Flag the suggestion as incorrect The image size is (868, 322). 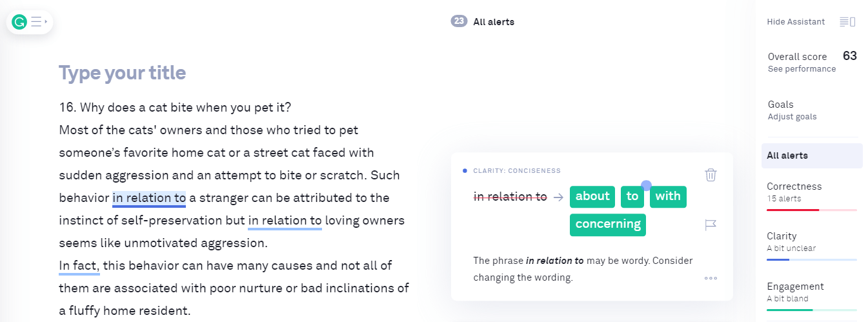pos(711,225)
